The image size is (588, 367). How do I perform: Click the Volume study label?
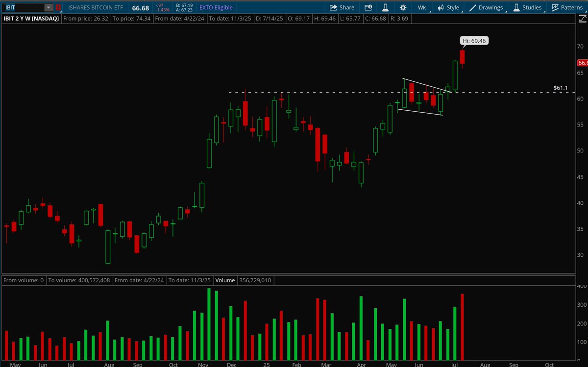point(225,280)
